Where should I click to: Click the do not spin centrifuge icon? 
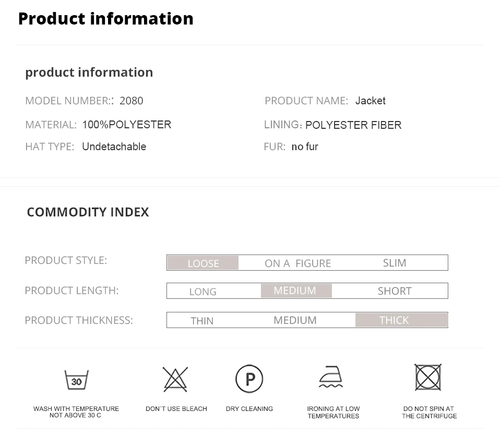tap(428, 378)
